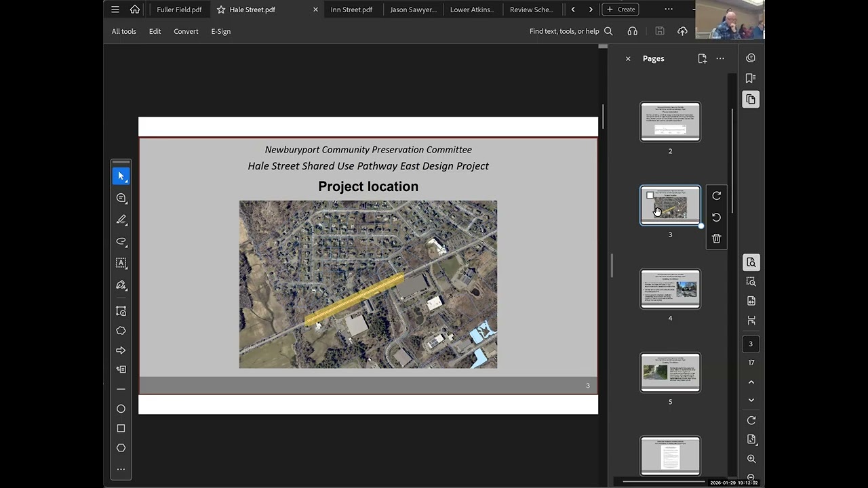
Task: Open the hamburger main menu
Action: click(115, 9)
